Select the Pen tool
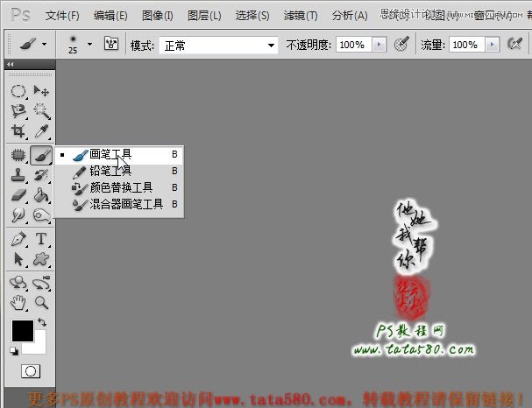The image size is (532, 408). [x=18, y=239]
